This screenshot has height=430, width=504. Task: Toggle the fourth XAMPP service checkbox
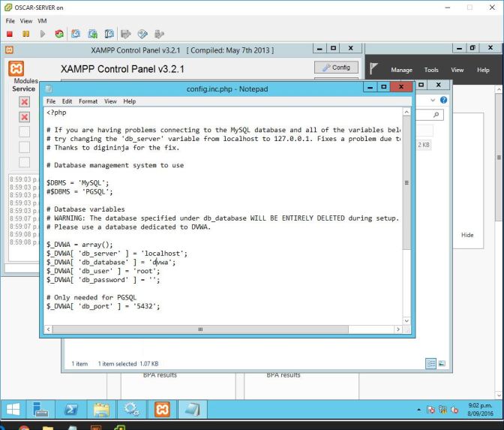point(24,147)
